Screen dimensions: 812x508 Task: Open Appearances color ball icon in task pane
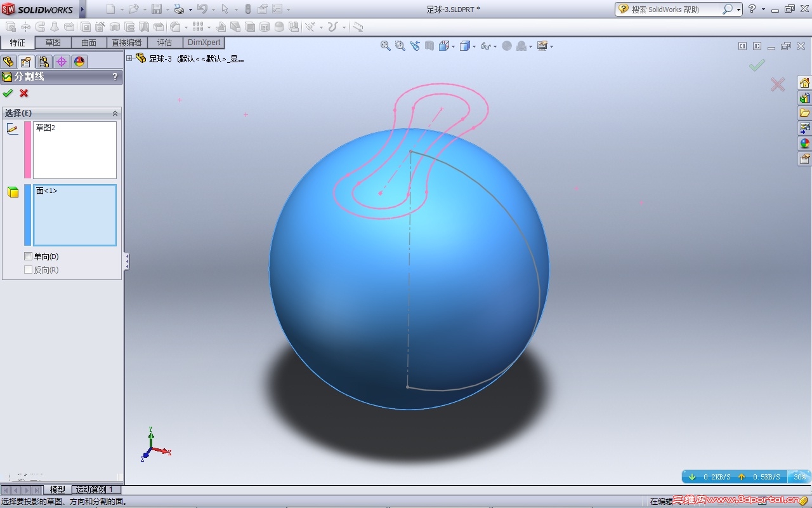point(805,144)
